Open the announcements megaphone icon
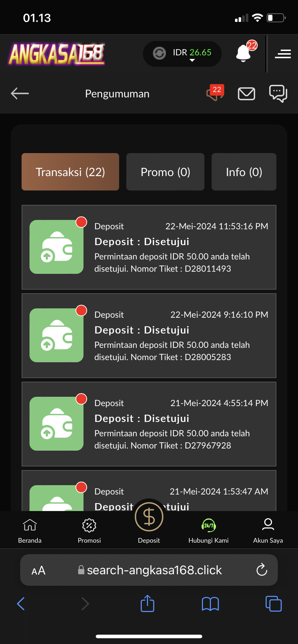The height and width of the screenshot is (644, 298). [215, 93]
